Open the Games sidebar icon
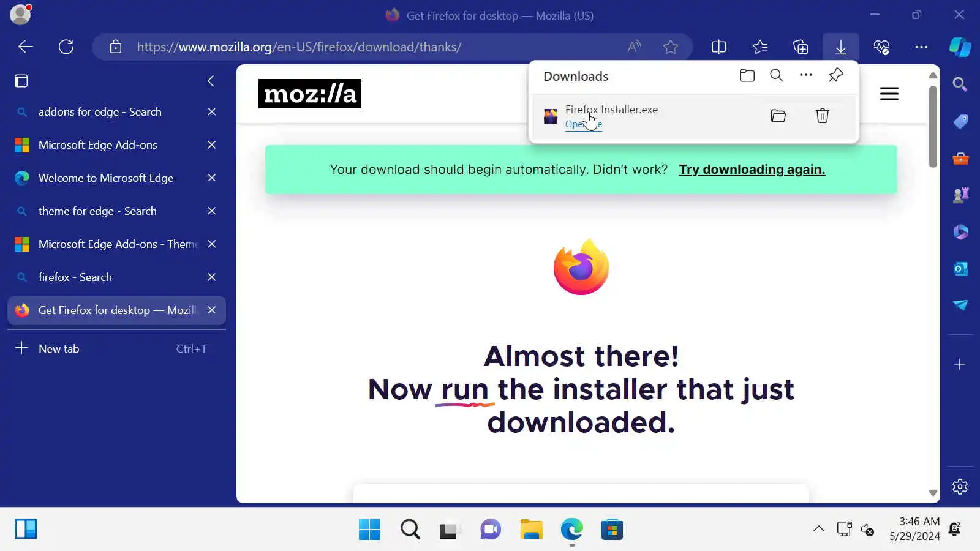980x551 pixels. (960, 195)
